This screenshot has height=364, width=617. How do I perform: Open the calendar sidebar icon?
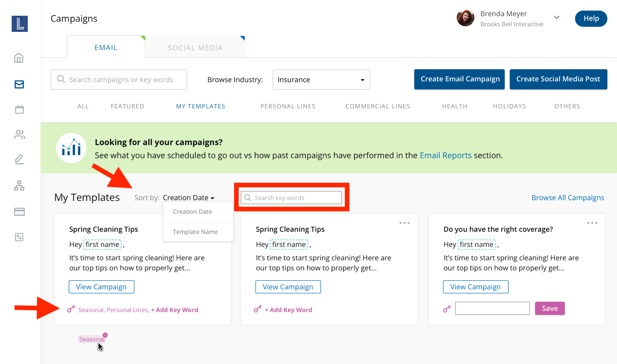pyautogui.click(x=19, y=109)
